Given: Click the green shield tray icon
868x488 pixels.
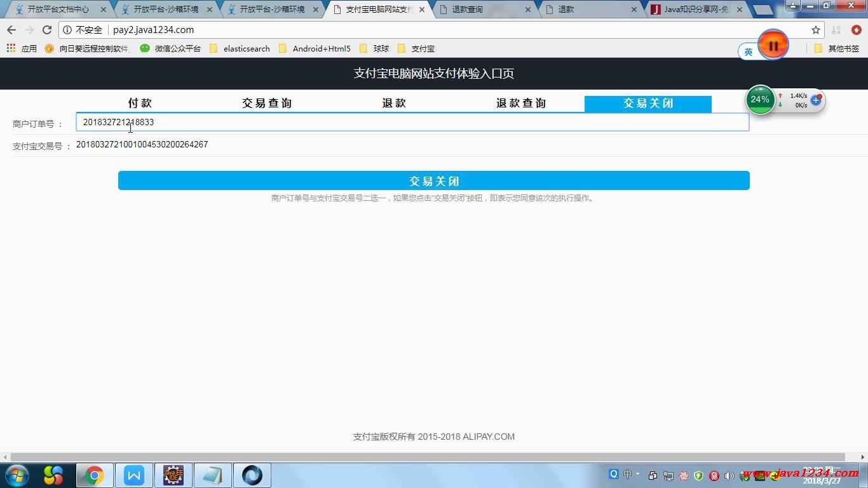Looking at the screenshot, I should 698,475.
